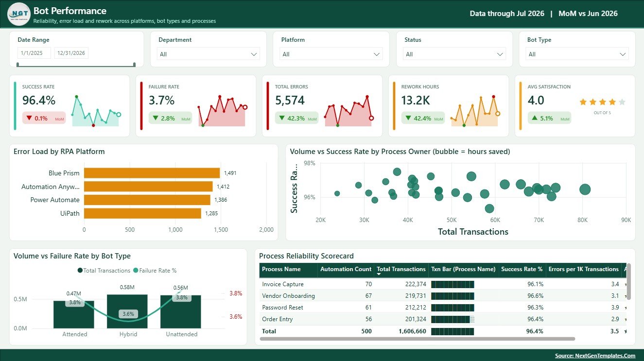Click the Total Errors sparkline chart
This screenshot has width=644, height=361.
click(x=348, y=111)
